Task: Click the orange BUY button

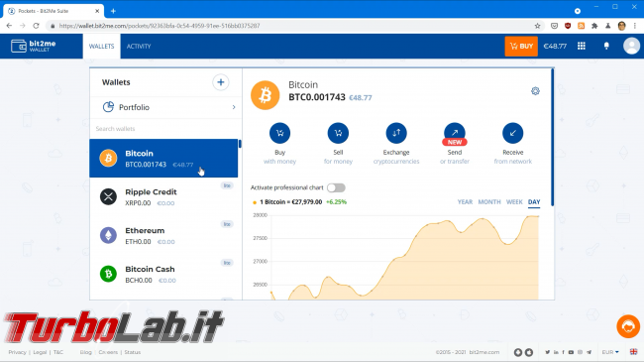Action: (x=521, y=46)
